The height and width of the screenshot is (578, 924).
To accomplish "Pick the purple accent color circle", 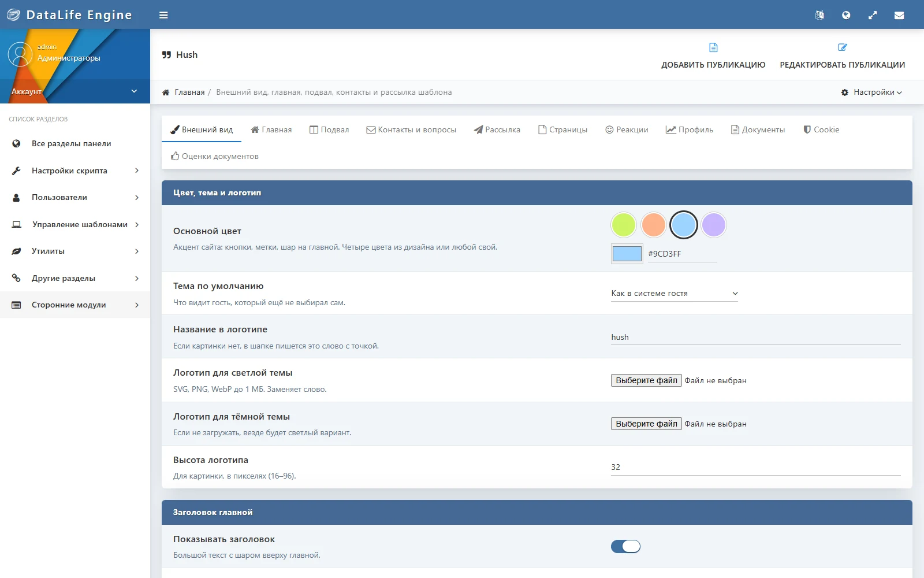I will [x=714, y=225].
